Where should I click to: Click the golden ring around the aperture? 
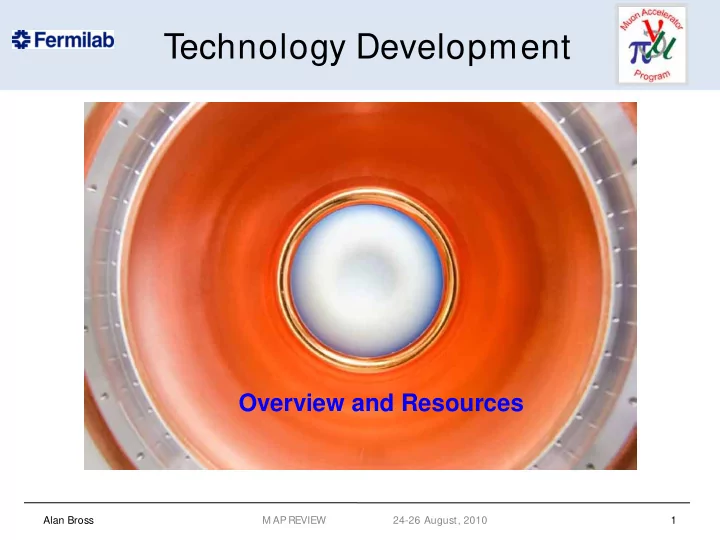click(x=367, y=194)
